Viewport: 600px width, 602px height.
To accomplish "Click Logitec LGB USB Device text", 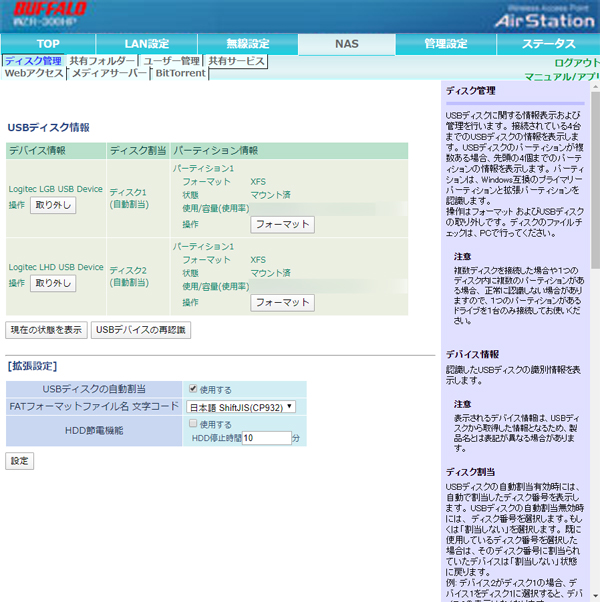I will [x=56, y=189].
